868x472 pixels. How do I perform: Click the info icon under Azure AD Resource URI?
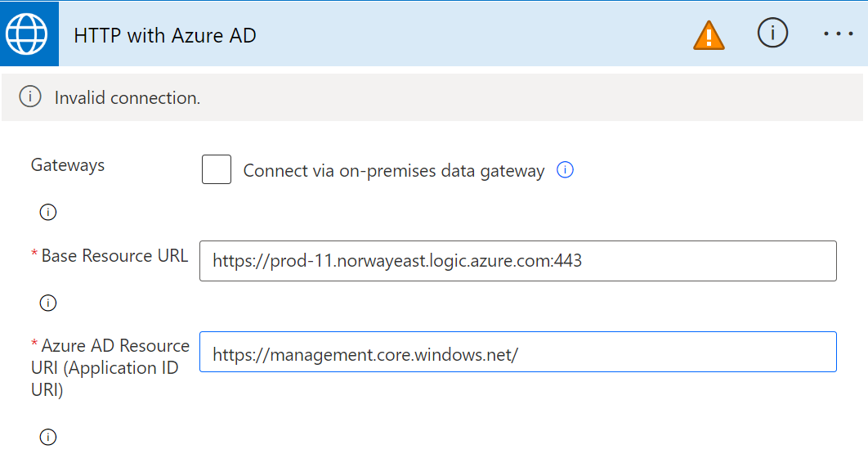pyautogui.click(x=48, y=437)
